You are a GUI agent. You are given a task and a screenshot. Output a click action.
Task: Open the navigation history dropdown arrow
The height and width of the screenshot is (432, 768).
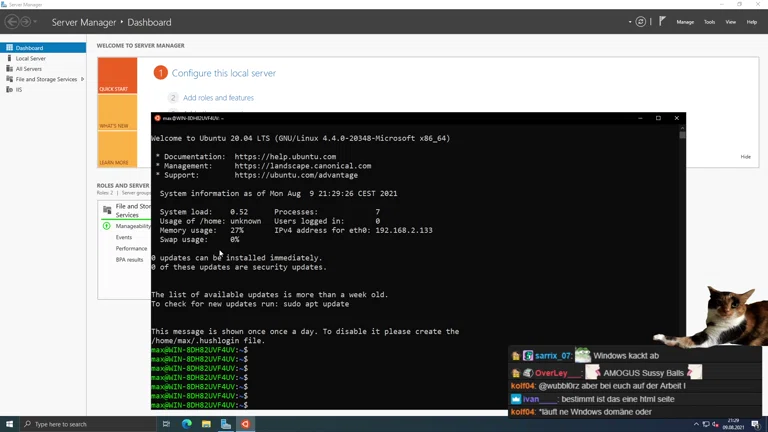click(x=35, y=22)
